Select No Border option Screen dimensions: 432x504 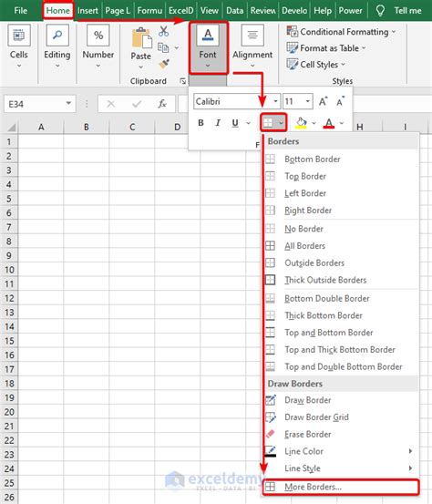pyautogui.click(x=342, y=229)
